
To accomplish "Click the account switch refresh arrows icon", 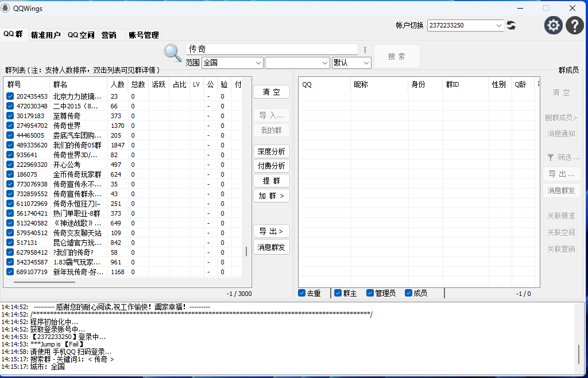I will (x=511, y=25).
